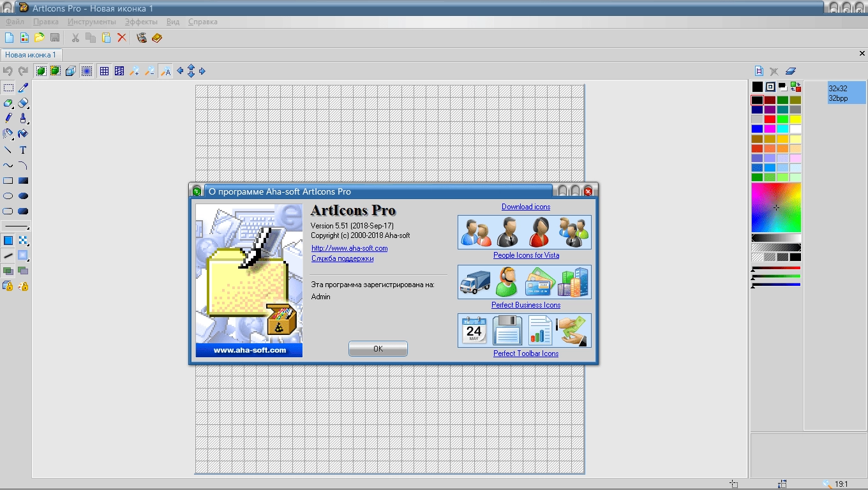868x490 pixels.
Task: Click the rainbow color spectrum picker
Action: pos(776,208)
